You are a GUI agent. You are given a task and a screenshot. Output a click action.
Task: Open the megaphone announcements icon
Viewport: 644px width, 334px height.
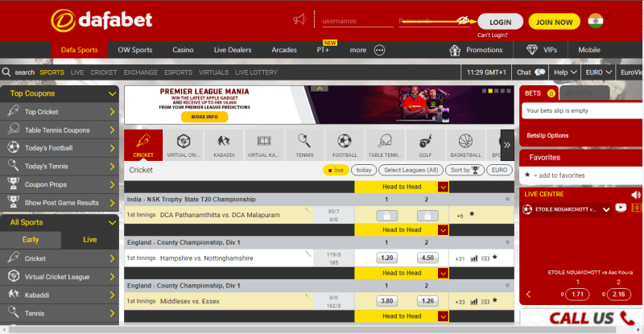[x=299, y=19]
